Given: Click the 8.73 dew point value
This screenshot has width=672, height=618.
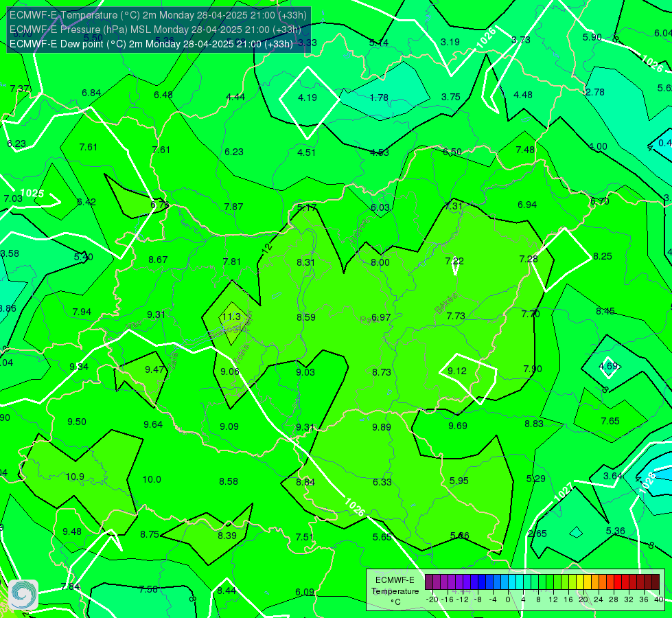Looking at the screenshot, I should pos(382,371).
